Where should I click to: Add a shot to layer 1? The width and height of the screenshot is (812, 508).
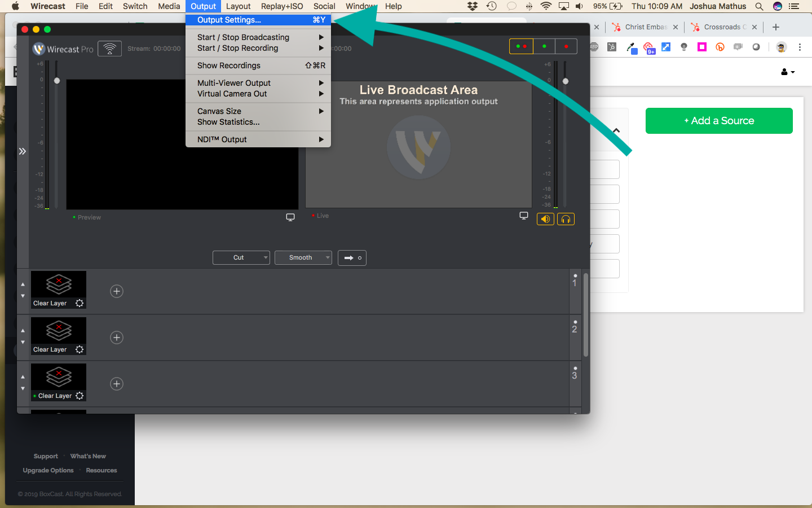[x=117, y=291]
